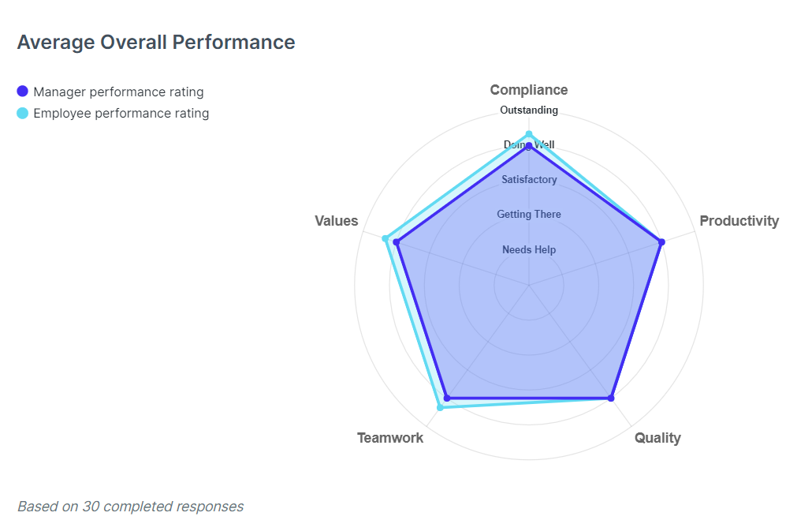
Task: Click the Values axis label
Action: [337, 221]
